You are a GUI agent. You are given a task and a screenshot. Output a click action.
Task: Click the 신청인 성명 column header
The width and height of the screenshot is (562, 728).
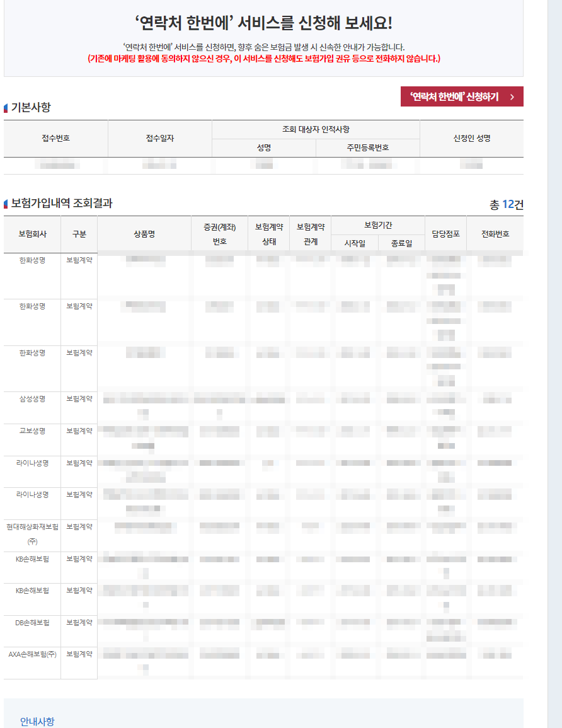pos(471,139)
